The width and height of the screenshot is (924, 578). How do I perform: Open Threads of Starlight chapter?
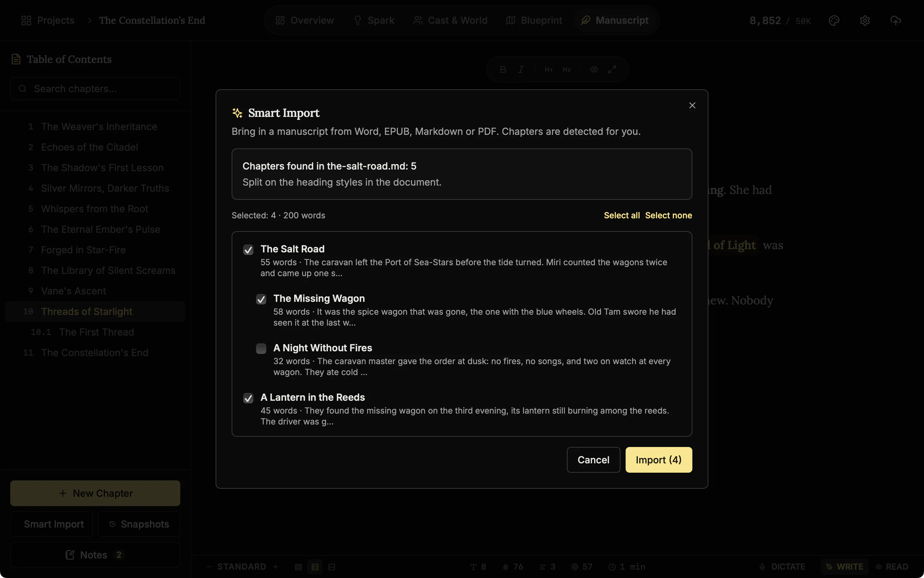coord(95,311)
